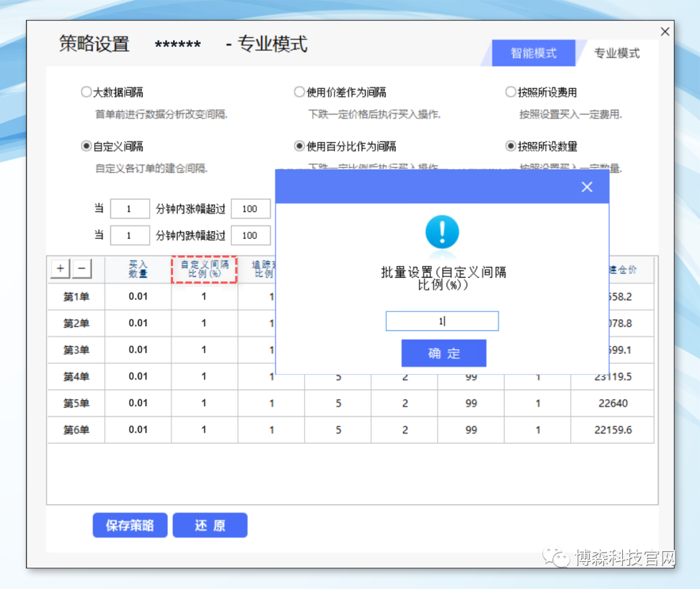
Task: Click custom interval ratio cell in 第2单 row
Action: (x=204, y=323)
